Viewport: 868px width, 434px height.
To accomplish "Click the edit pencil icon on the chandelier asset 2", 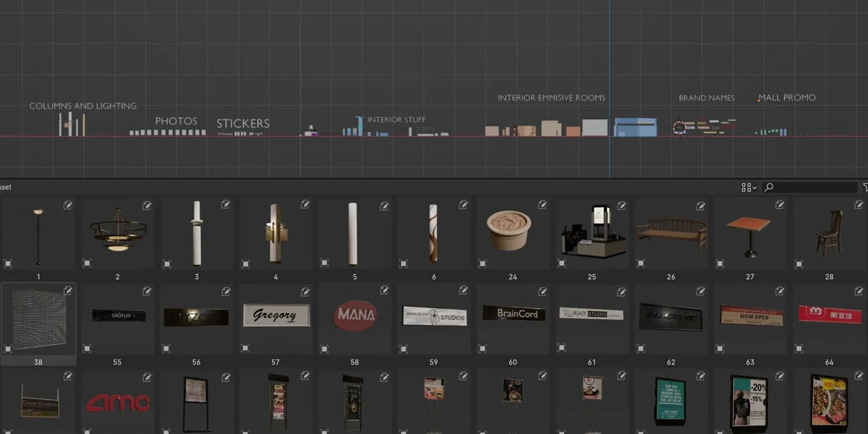I will (148, 205).
